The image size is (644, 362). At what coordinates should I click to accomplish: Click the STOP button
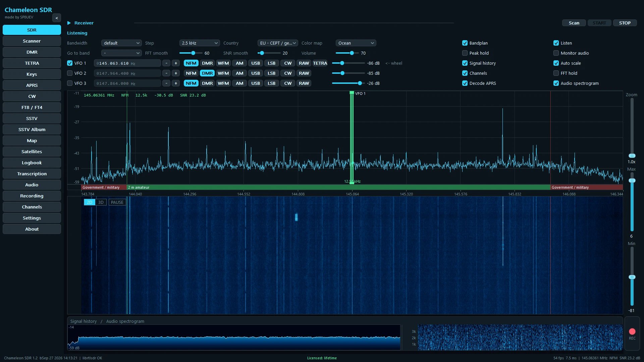[625, 23]
